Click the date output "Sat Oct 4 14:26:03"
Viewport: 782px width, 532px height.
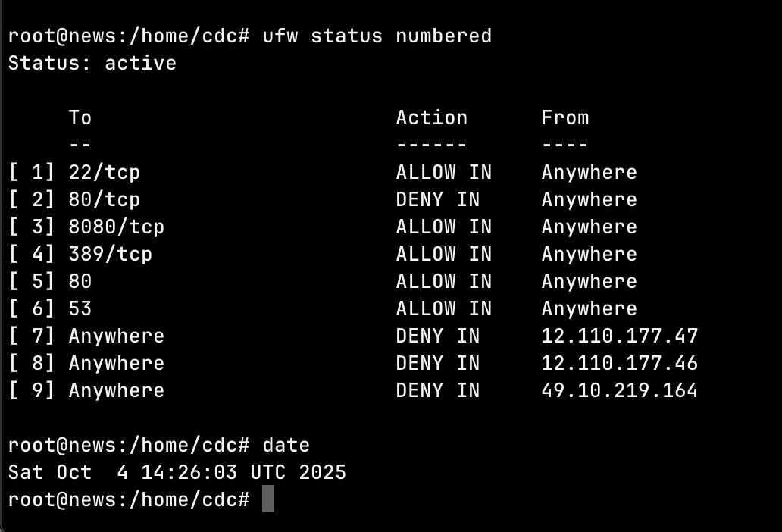coord(122,472)
